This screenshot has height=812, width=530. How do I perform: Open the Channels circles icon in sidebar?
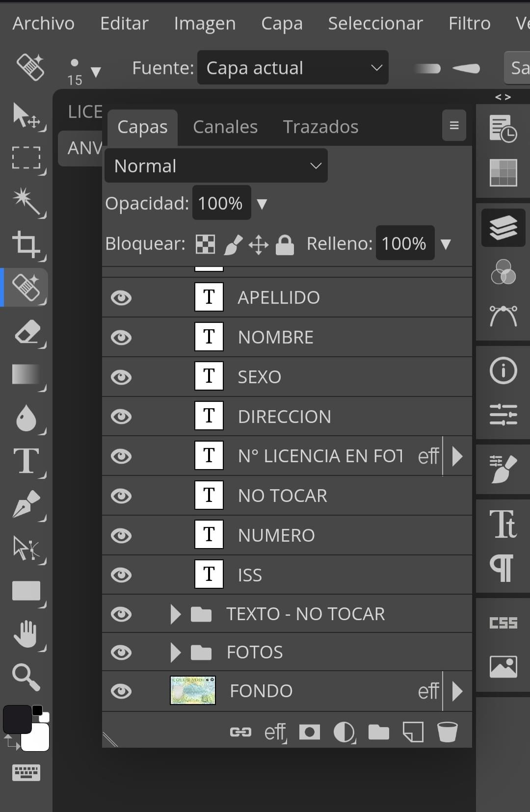point(503,272)
